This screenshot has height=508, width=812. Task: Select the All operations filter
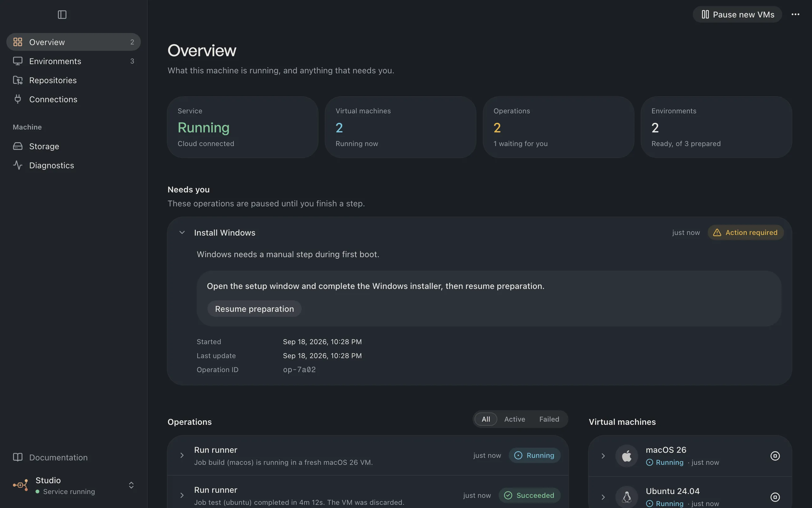pyautogui.click(x=486, y=419)
